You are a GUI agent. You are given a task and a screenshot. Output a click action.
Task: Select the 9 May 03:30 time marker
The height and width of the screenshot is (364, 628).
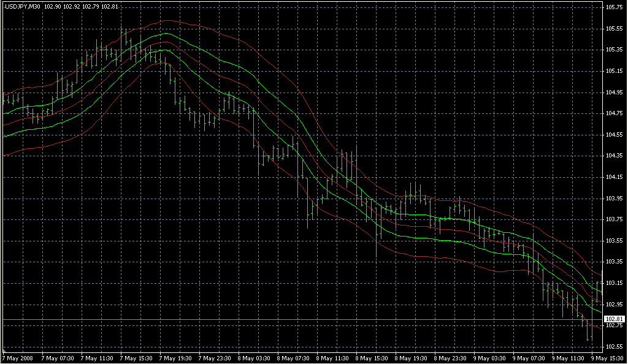point(492,358)
